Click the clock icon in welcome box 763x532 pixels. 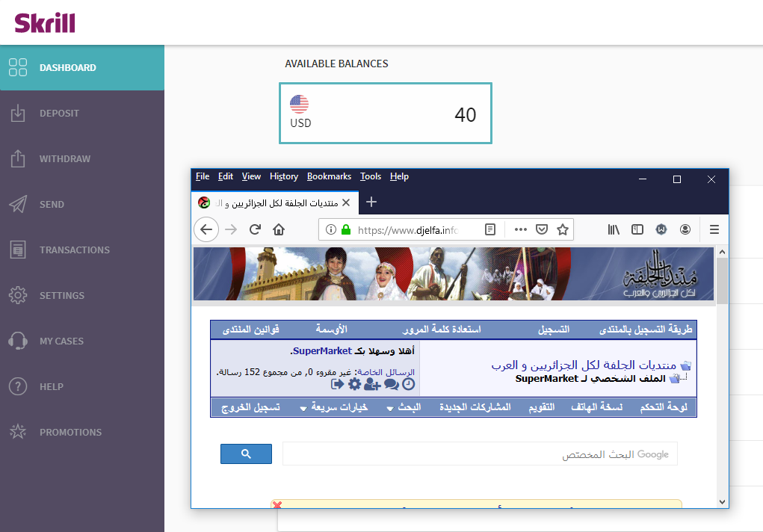(409, 385)
